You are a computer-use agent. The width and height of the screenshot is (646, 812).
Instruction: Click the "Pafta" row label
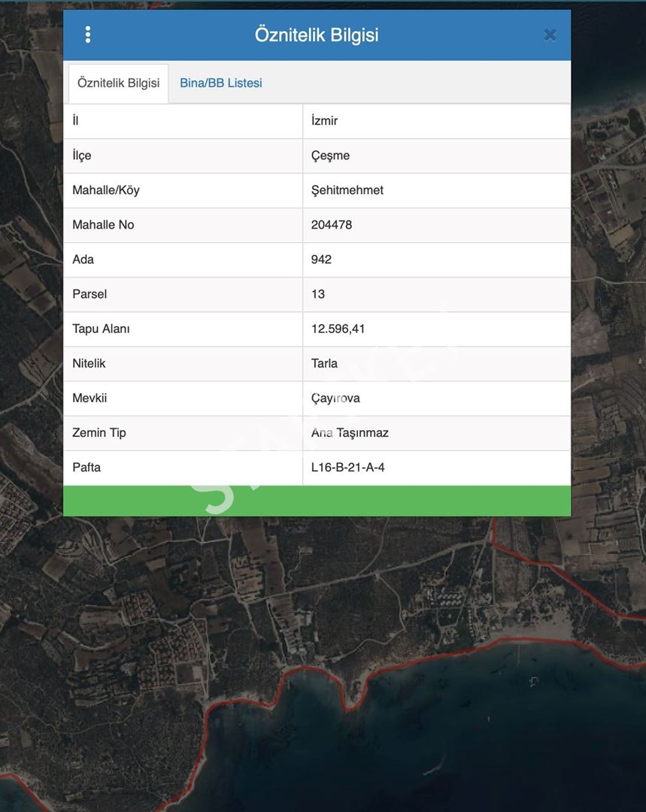pyautogui.click(x=86, y=468)
